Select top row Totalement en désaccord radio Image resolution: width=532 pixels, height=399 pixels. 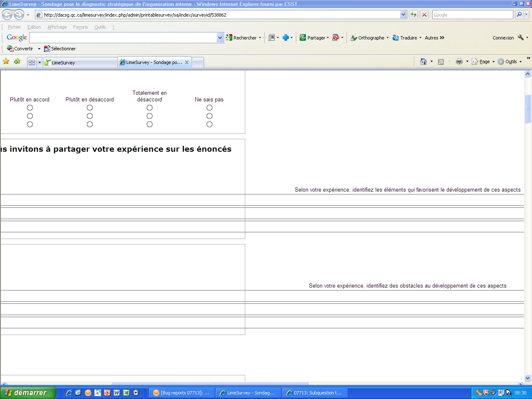click(x=150, y=108)
